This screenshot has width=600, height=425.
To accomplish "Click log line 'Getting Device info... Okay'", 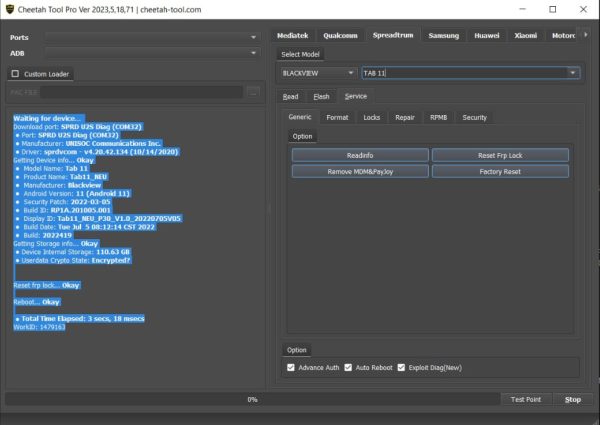I will [54, 160].
